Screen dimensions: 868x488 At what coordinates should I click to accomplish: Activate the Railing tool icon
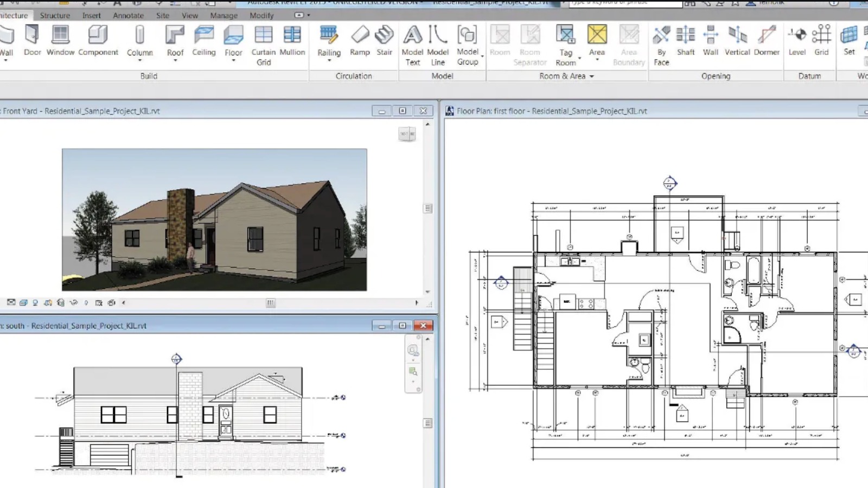pyautogui.click(x=329, y=35)
